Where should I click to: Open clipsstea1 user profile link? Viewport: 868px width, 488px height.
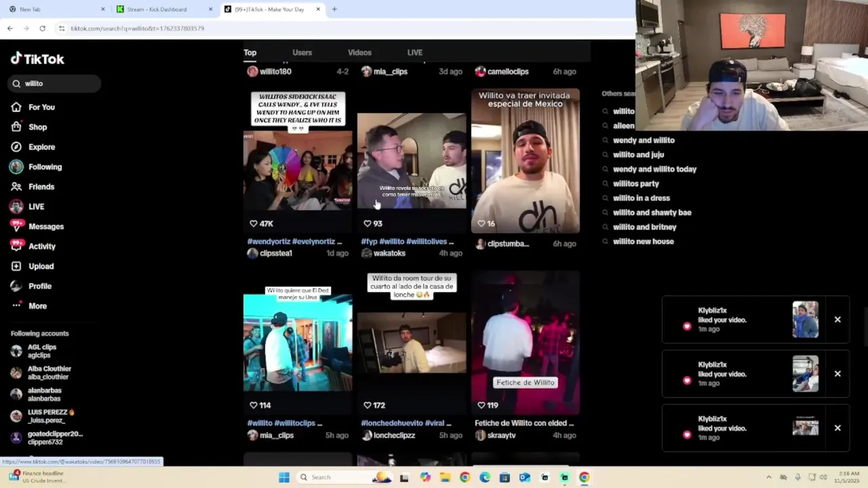[276, 253]
